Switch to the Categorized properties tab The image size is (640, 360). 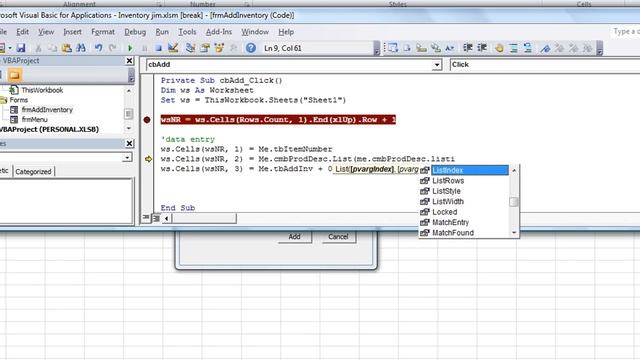click(x=33, y=171)
